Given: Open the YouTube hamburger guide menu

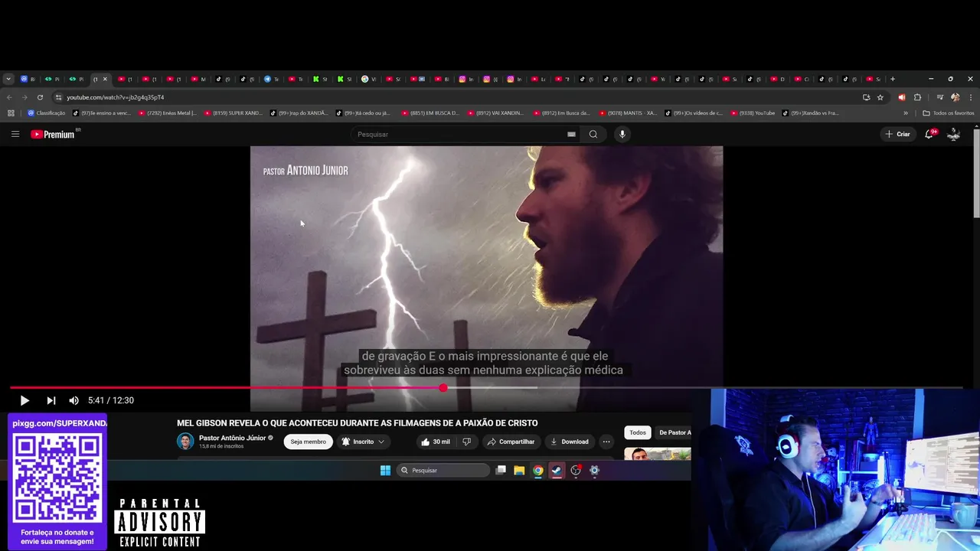Looking at the screenshot, I should tap(15, 134).
